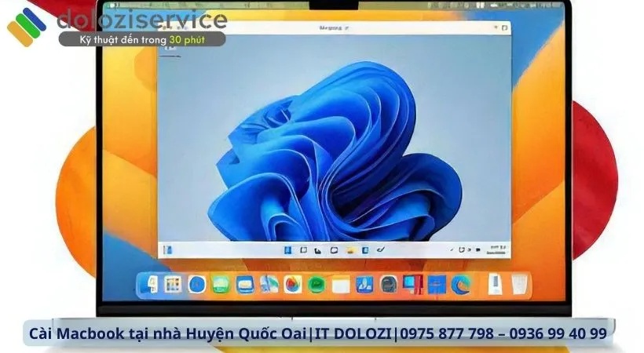Open the white and yellow Notes dock icon
Image resolution: width=644 pixels, height=353 pixels.
point(341,285)
